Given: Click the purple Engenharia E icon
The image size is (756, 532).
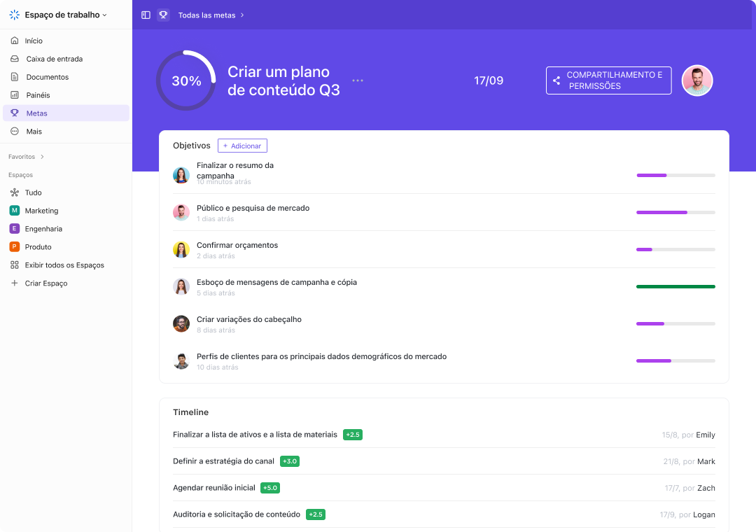Looking at the screenshot, I should [x=15, y=229].
